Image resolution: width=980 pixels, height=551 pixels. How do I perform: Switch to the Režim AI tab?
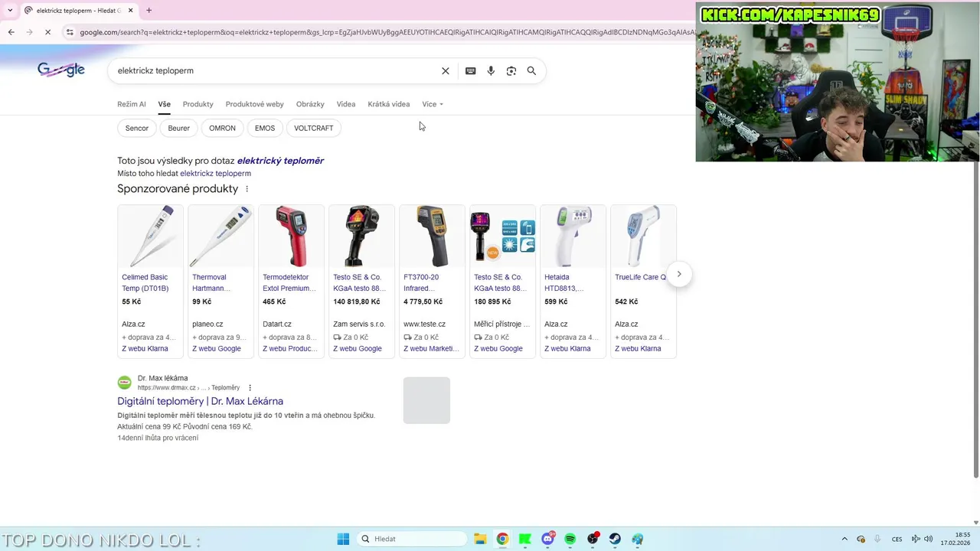pyautogui.click(x=132, y=104)
